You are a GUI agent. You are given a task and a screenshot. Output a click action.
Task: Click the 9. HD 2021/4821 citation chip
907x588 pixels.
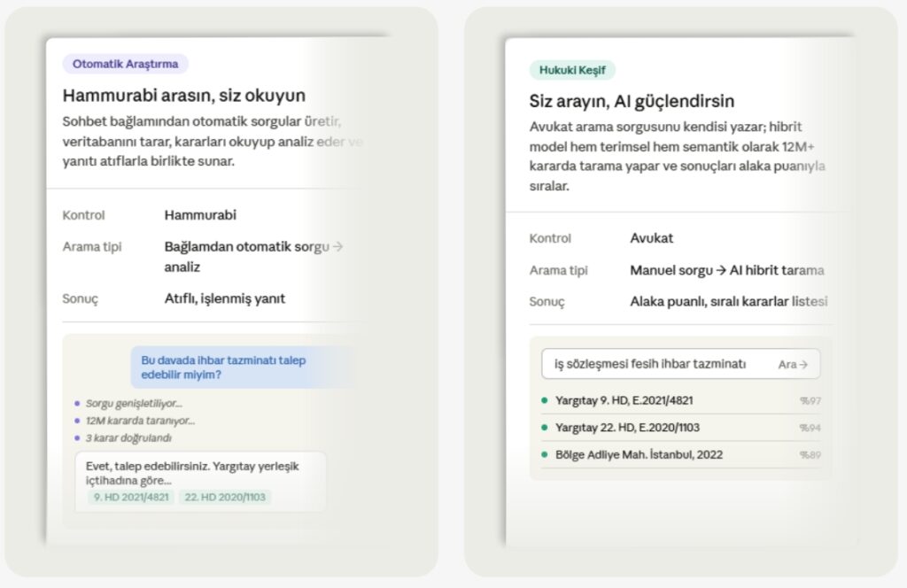click(x=131, y=497)
